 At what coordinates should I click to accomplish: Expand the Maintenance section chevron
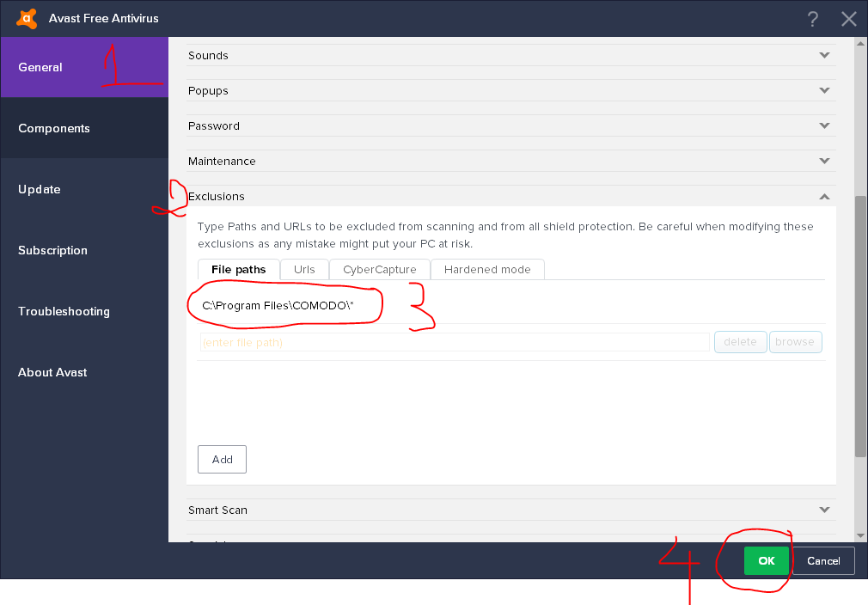(x=824, y=161)
